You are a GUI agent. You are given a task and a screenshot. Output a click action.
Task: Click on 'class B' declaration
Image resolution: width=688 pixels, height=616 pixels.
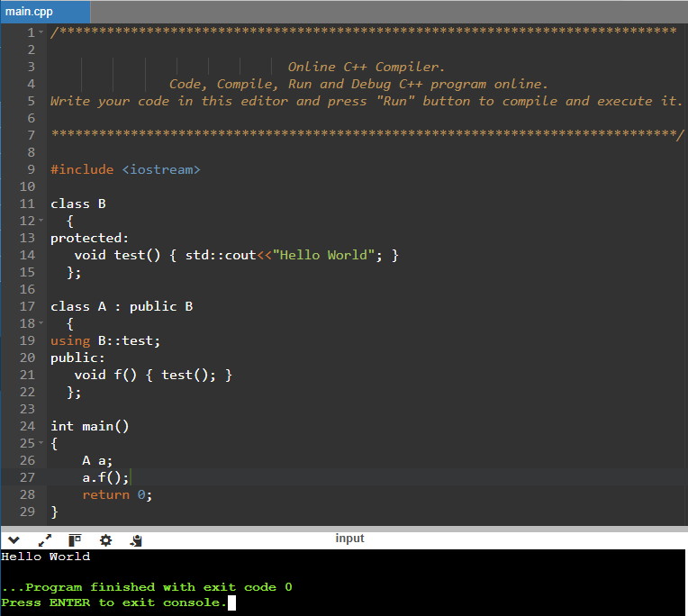[x=78, y=204]
